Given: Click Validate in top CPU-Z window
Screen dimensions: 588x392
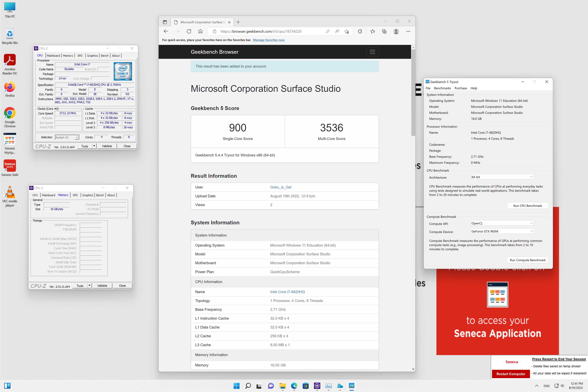Looking at the screenshot, I should click(x=107, y=146).
